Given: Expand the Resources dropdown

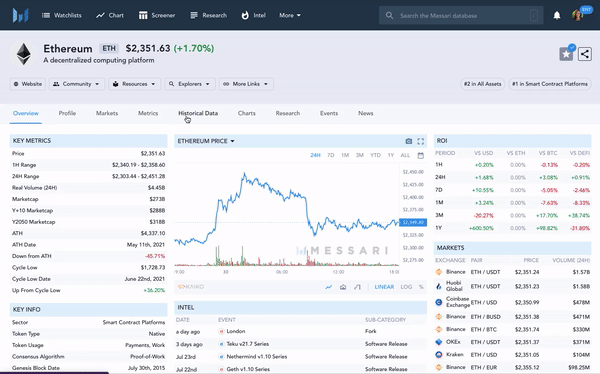Looking at the screenshot, I should pos(134,84).
